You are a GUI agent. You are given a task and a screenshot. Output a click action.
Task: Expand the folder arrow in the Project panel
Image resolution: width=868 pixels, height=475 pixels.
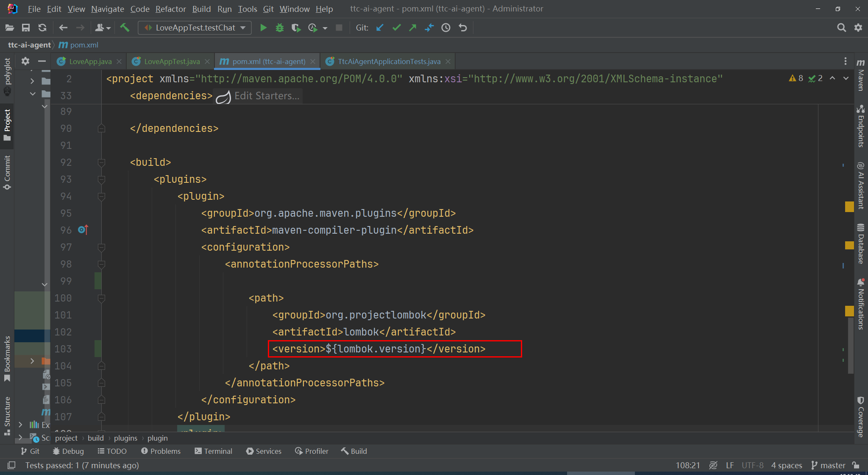pos(33,81)
